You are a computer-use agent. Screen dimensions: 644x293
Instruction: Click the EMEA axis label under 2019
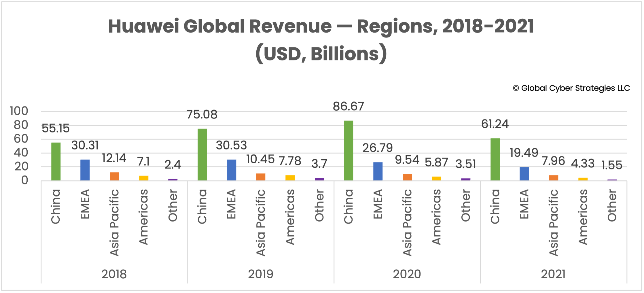(x=231, y=204)
